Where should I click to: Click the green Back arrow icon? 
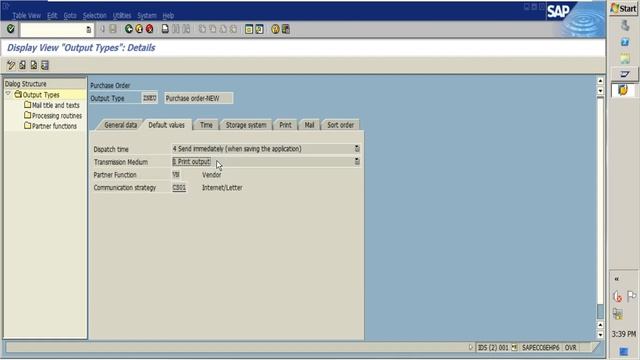129,29
